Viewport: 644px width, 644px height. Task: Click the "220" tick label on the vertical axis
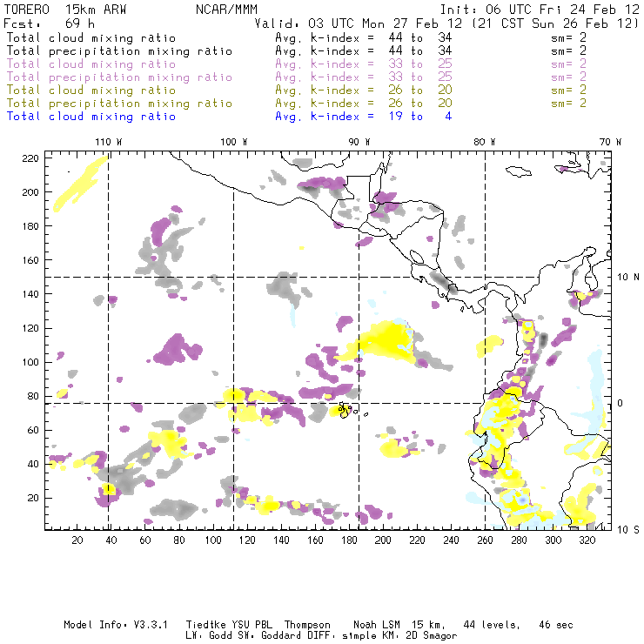[30, 158]
